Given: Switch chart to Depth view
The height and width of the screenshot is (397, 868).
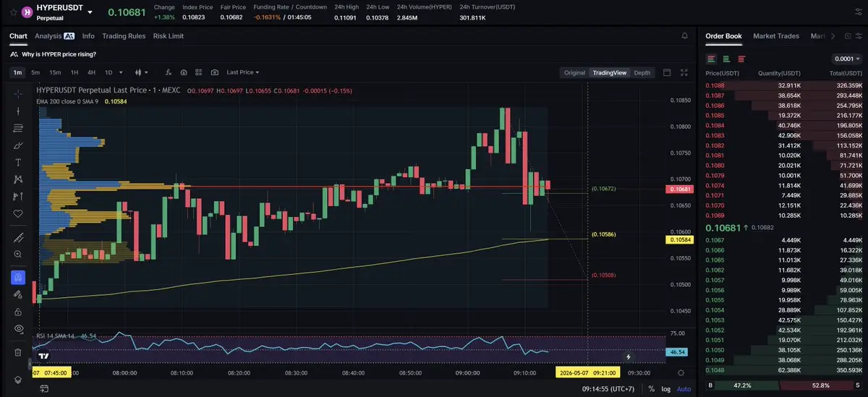Looking at the screenshot, I should pos(642,72).
